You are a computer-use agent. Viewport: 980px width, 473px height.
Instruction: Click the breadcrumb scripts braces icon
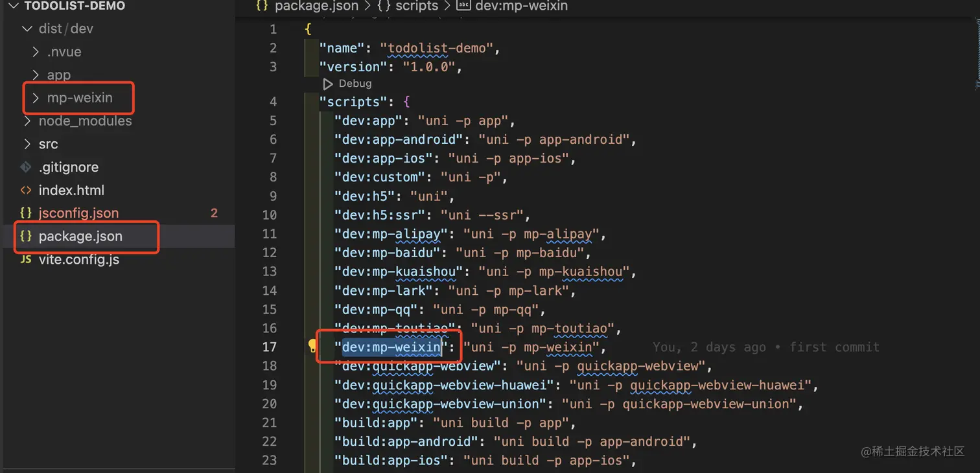[382, 6]
